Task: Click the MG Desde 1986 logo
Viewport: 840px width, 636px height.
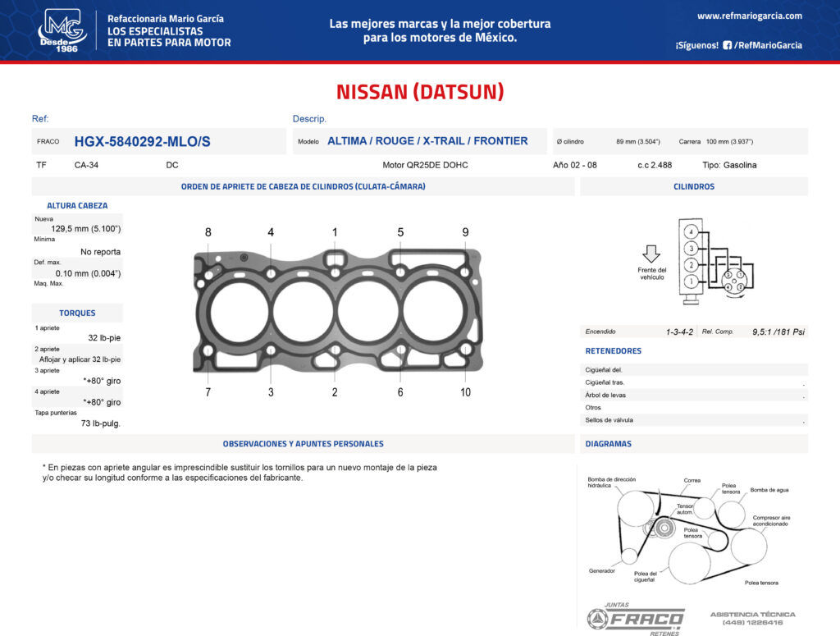Action: [x=62, y=30]
